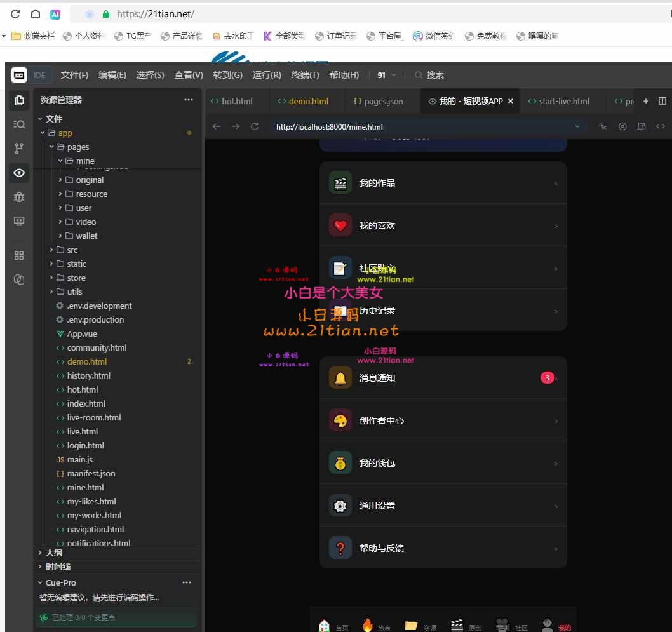Image resolution: width=672 pixels, height=632 pixels.
Task: Open the 文件(F) menu
Action: (74, 75)
